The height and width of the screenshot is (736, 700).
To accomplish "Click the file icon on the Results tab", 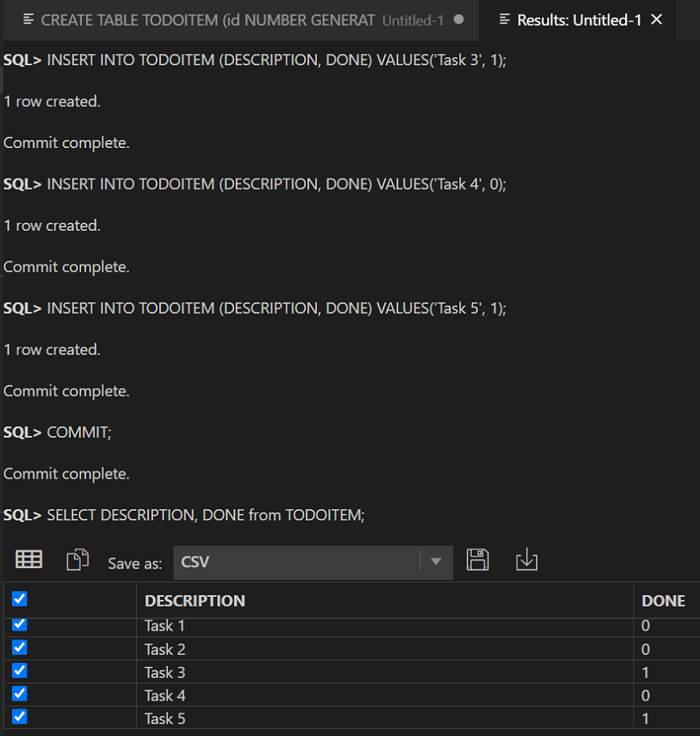I will (x=505, y=19).
